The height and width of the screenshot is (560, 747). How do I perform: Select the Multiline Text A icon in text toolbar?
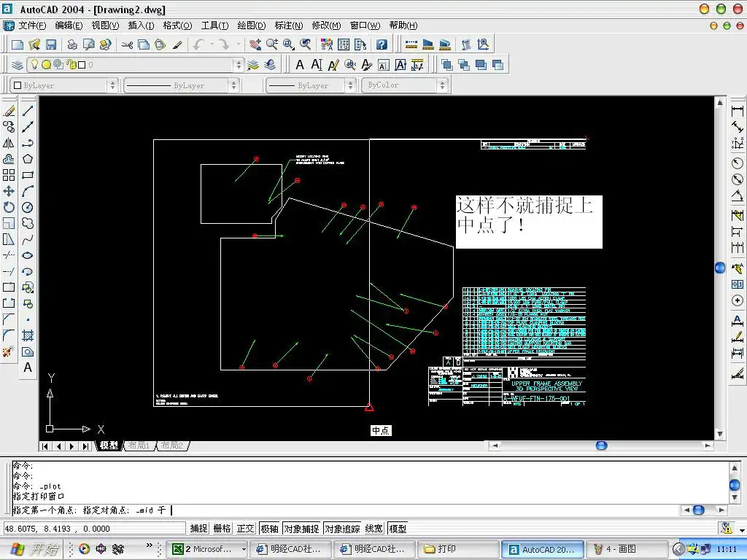click(300, 65)
